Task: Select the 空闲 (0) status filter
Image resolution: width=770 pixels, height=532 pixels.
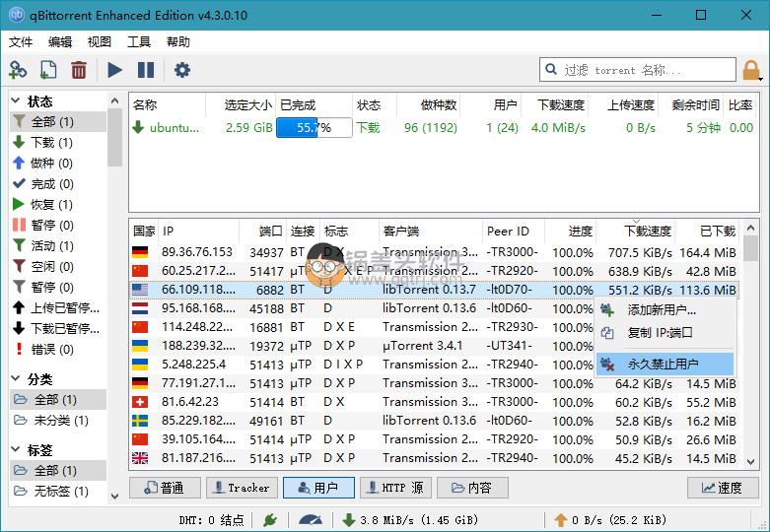Action: 58,266
